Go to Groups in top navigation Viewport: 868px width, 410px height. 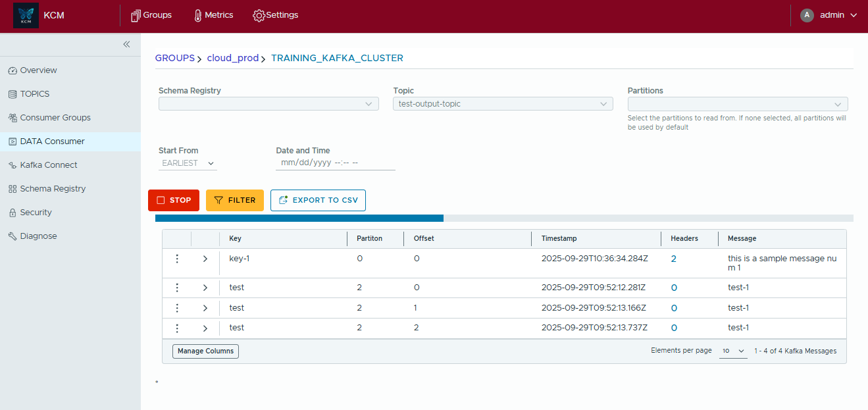pos(151,15)
